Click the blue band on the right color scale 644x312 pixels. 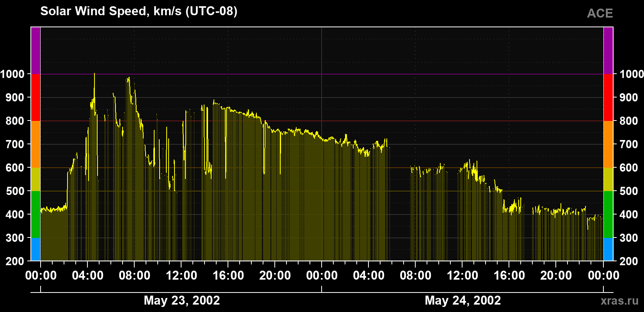608,249
